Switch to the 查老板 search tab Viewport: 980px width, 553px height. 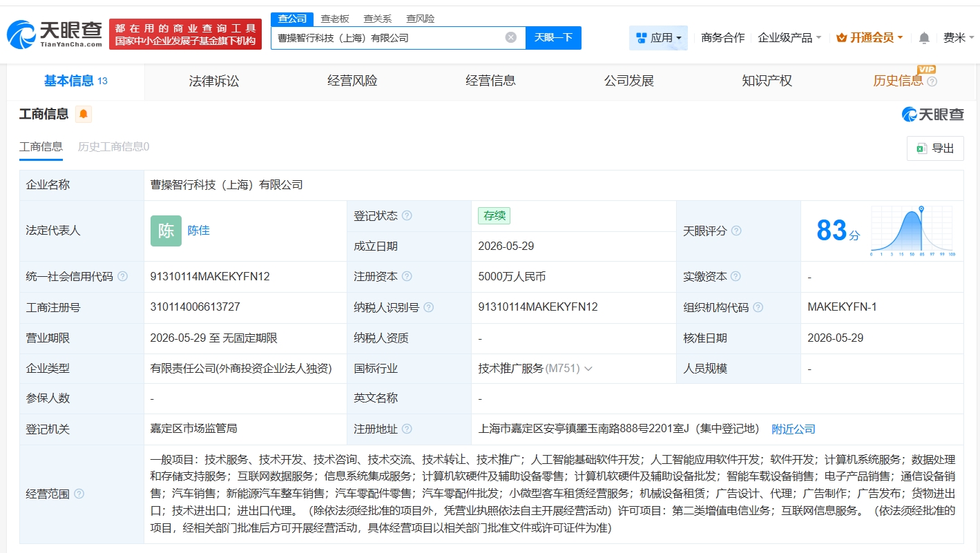[x=335, y=19]
